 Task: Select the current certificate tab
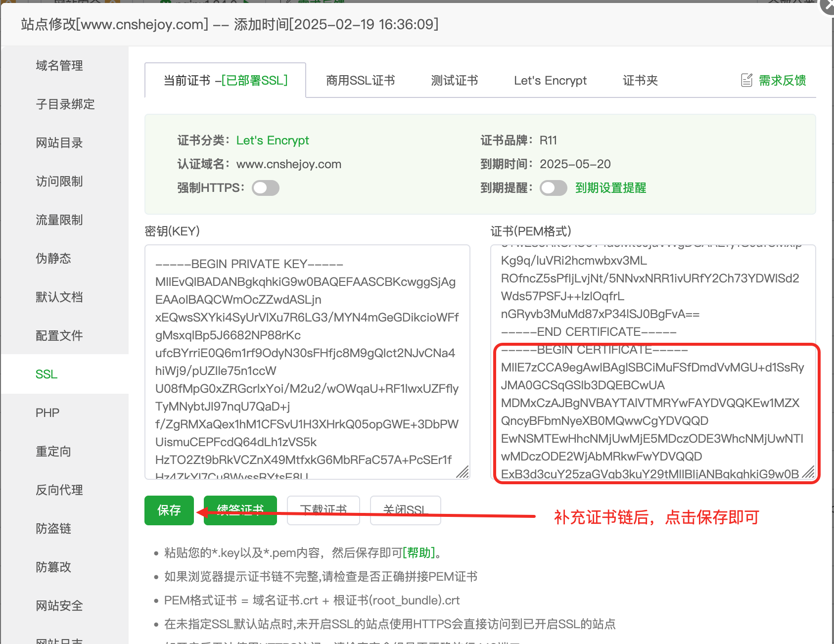click(x=225, y=81)
